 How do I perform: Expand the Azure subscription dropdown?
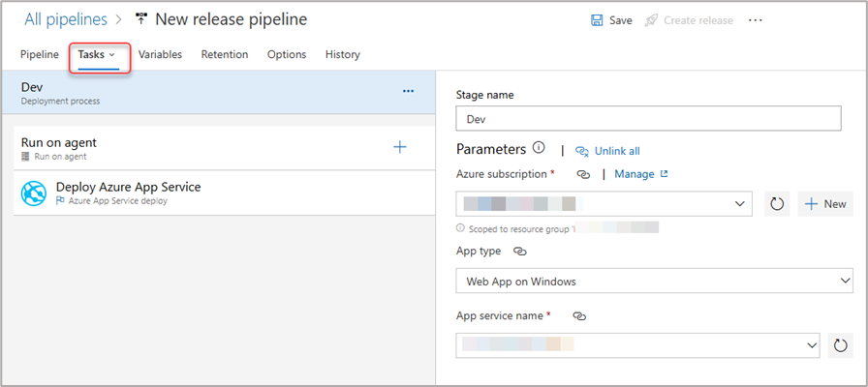740,204
